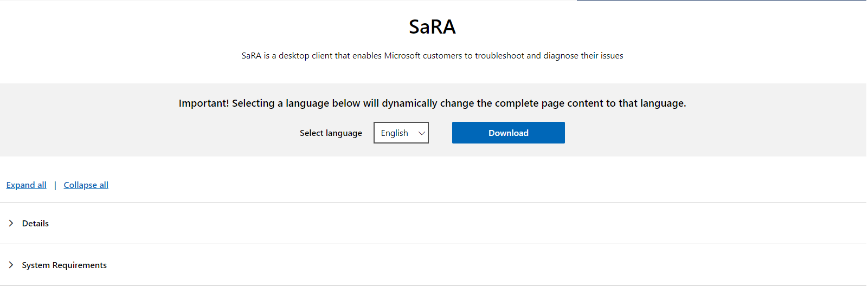Click the Collapse all link
Image resolution: width=868 pixels, height=287 pixels.
click(x=86, y=185)
